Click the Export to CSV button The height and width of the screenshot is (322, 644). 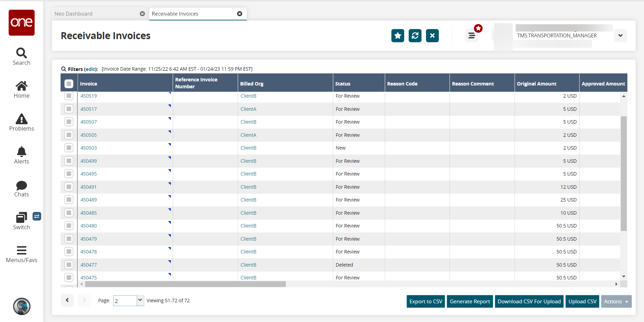426,302
